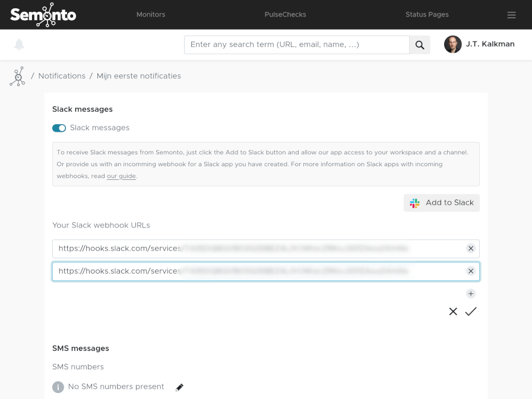
Task: Clear the second Slack webhook URL field
Action: coord(471,271)
